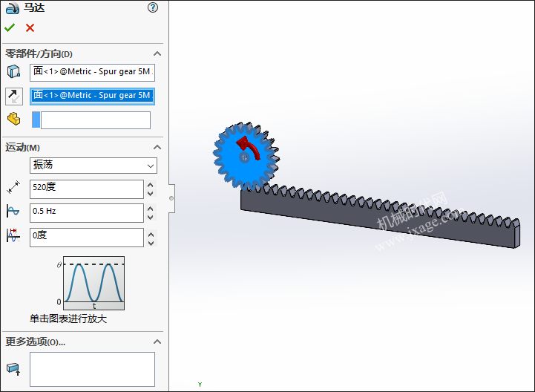Click the oscillation frequency icon

point(13,211)
